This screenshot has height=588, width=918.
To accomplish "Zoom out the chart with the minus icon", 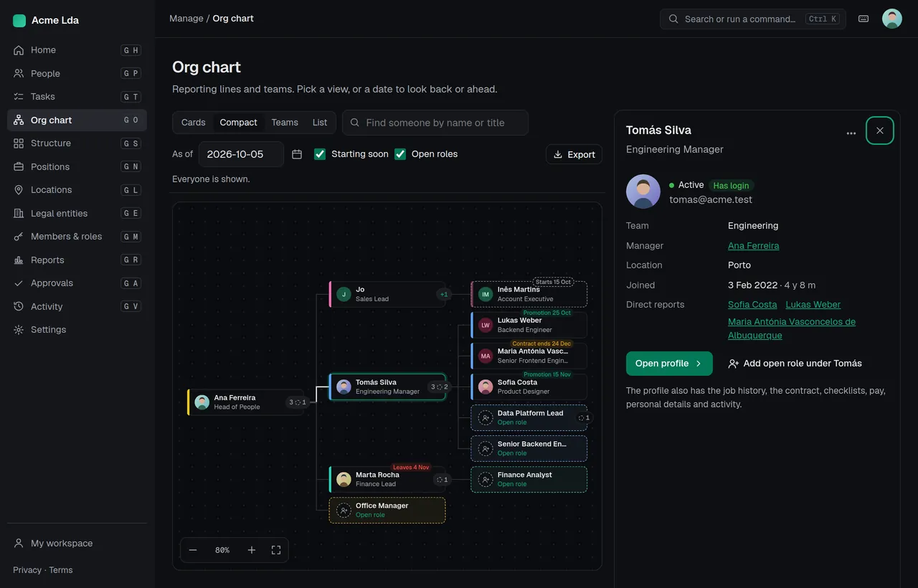I will (193, 550).
